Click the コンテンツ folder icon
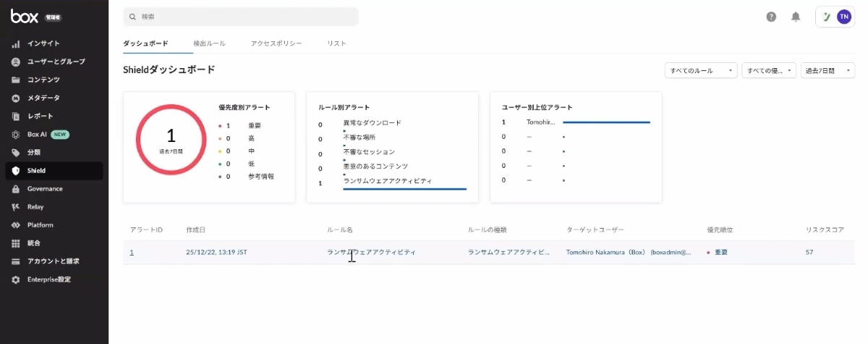The height and width of the screenshot is (344, 868). [x=15, y=80]
